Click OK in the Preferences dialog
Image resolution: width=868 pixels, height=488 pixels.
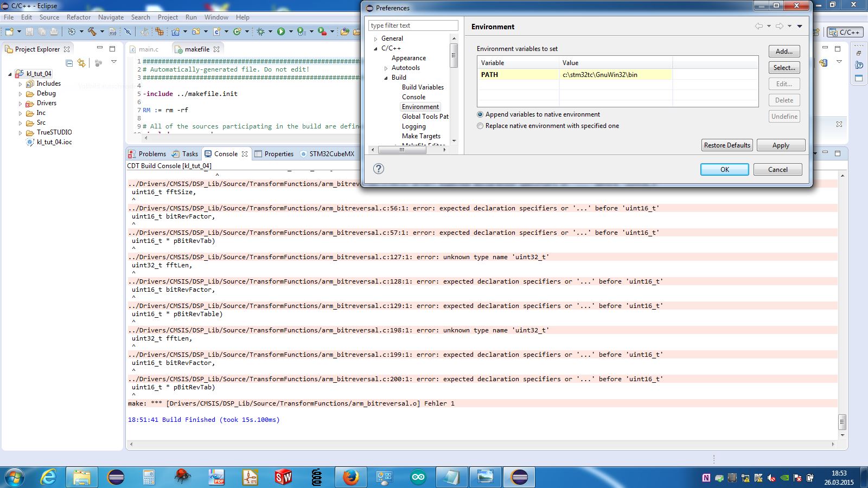tap(724, 170)
